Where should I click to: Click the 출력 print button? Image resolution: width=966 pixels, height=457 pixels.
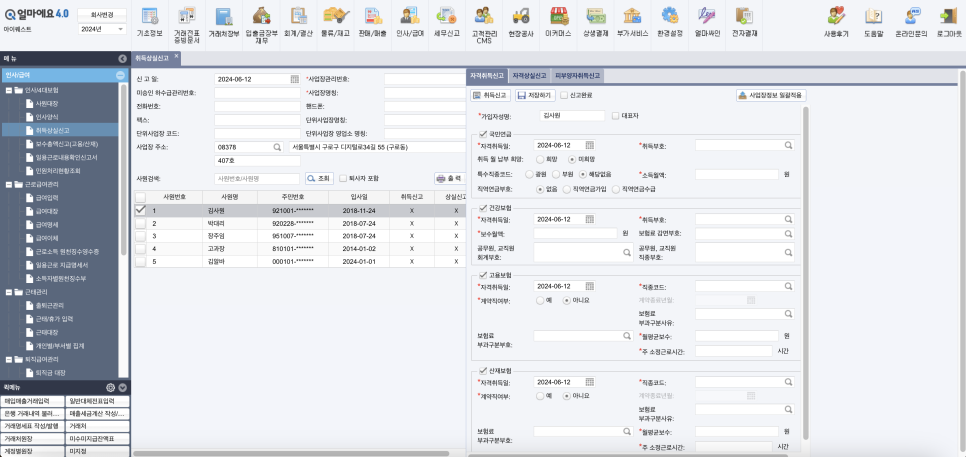(x=449, y=178)
